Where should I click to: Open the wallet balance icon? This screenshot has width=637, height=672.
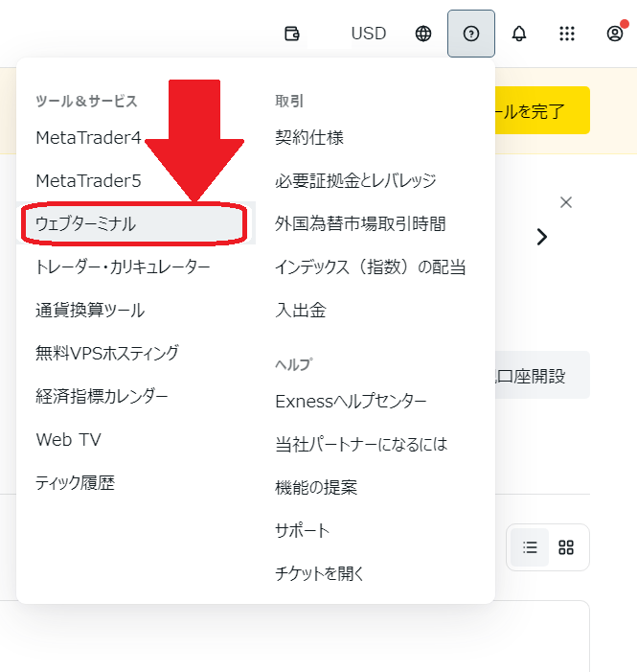coord(292,34)
